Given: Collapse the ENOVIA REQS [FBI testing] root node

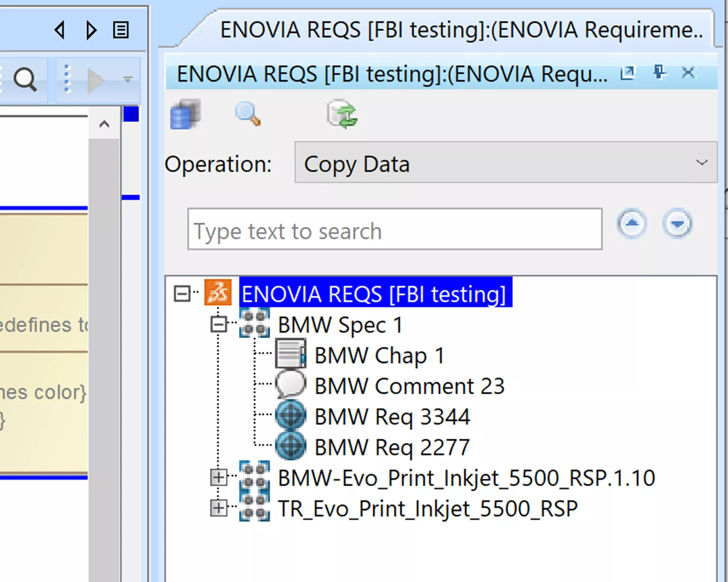Looking at the screenshot, I should click(x=182, y=294).
